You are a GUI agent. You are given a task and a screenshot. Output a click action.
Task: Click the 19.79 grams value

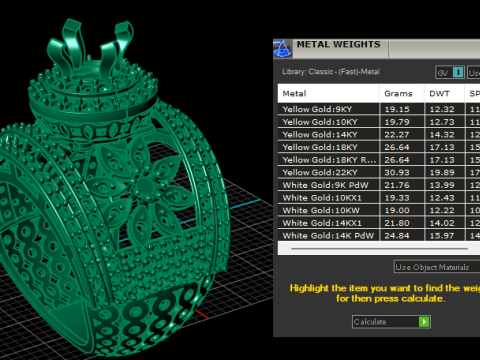[x=397, y=122]
